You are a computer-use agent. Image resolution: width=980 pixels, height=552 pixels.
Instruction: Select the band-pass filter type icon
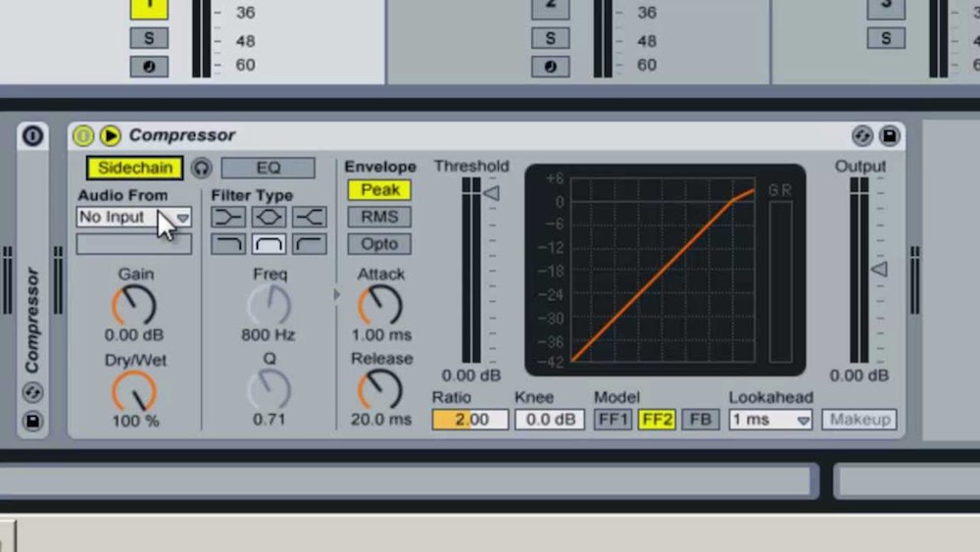pyautogui.click(x=269, y=244)
